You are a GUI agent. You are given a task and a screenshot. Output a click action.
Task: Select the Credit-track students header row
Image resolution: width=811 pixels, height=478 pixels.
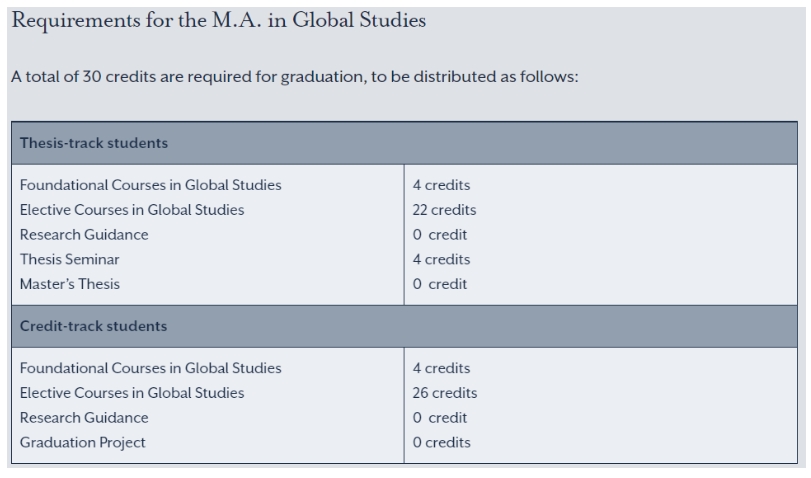(x=404, y=326)
